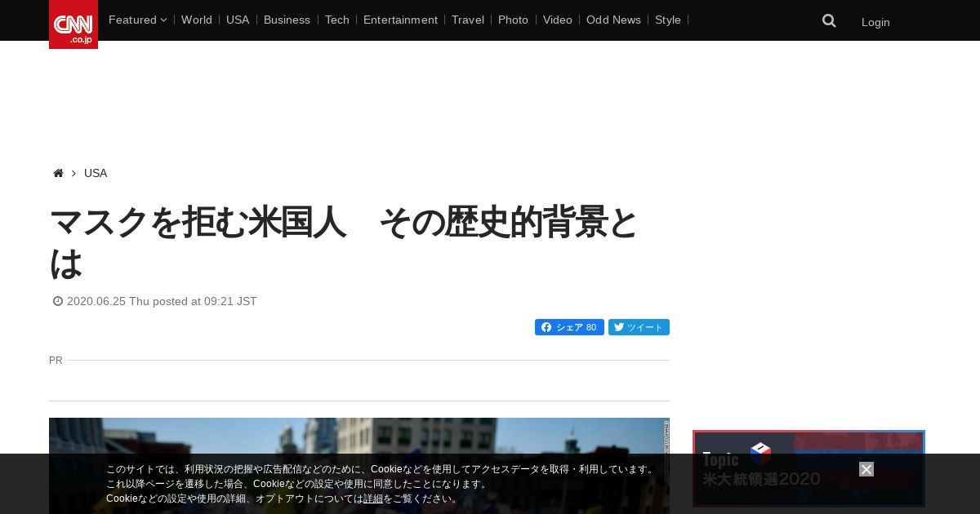Open the Entertainment section
This screenshot has width=980, height=514.
point(400,20)
